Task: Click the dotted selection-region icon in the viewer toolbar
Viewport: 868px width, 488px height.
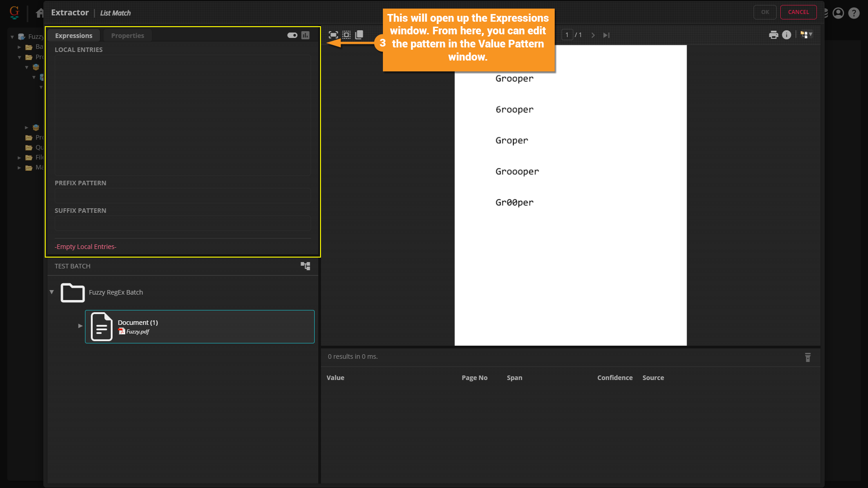Action: pos(346,35)
